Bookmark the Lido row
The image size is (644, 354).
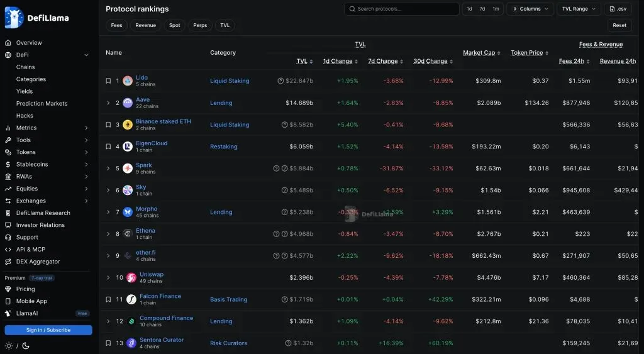tap(108, 81)
